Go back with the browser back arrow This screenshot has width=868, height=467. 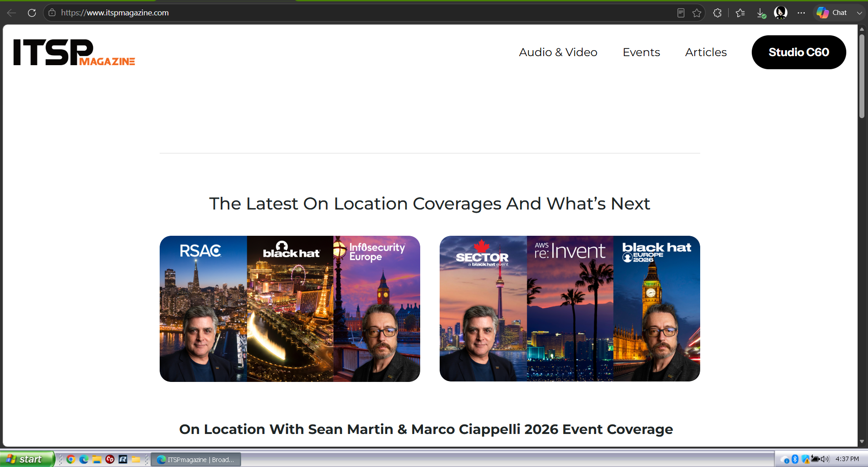pos(12,13)
